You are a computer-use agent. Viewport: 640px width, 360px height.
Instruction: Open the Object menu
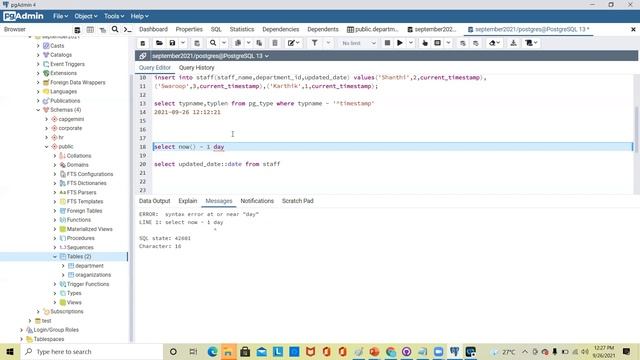86,16
